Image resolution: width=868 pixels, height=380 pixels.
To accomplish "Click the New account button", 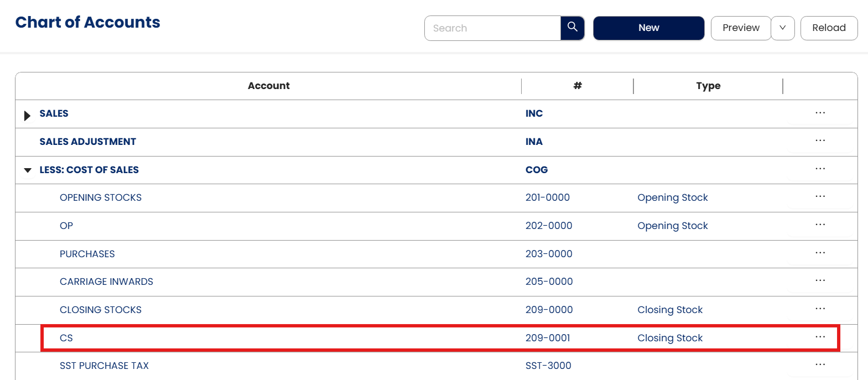I will pos(648,28).
